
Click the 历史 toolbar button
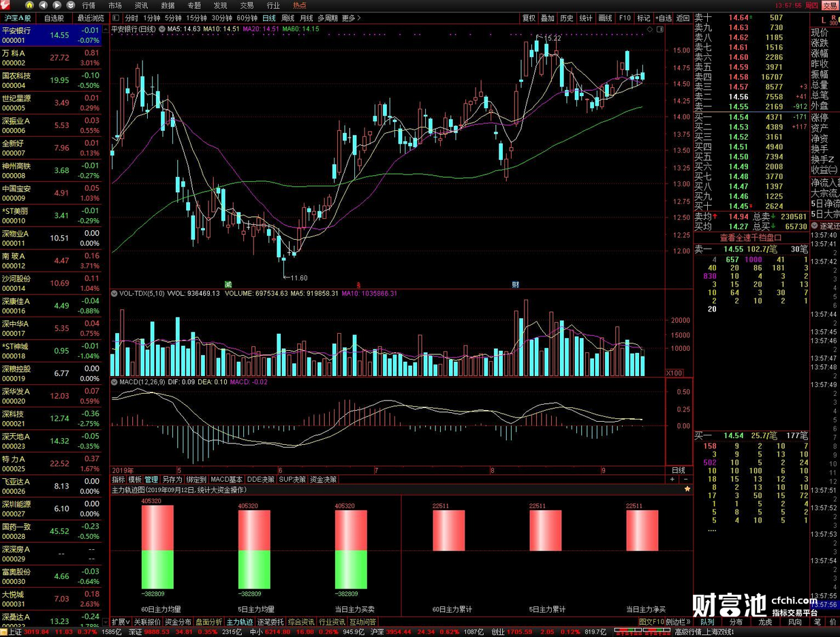point(567,18)
